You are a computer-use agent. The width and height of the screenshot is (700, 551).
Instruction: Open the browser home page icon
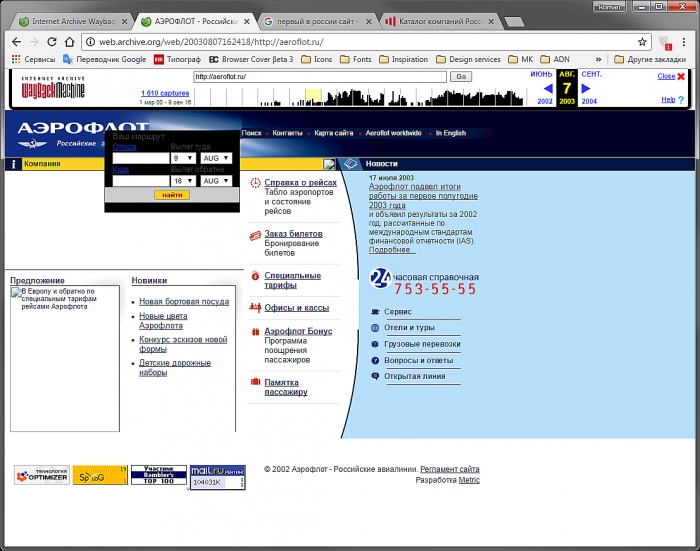69,42
